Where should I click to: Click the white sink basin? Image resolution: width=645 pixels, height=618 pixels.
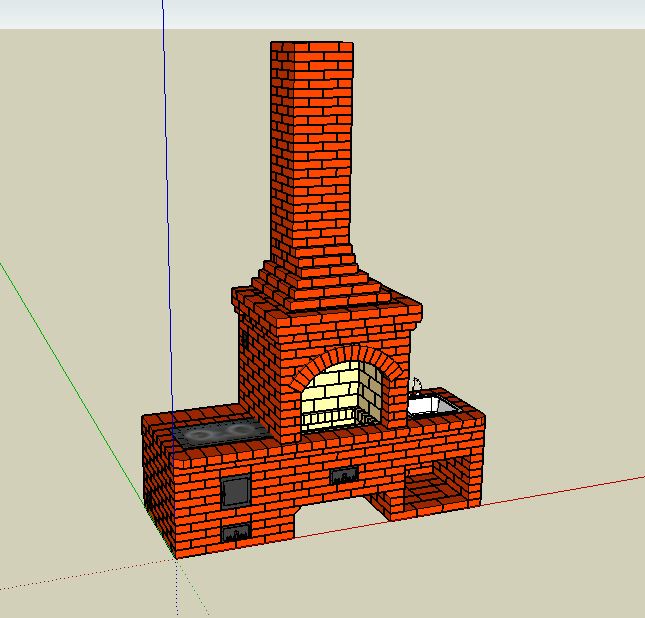[x=432, y=405]
